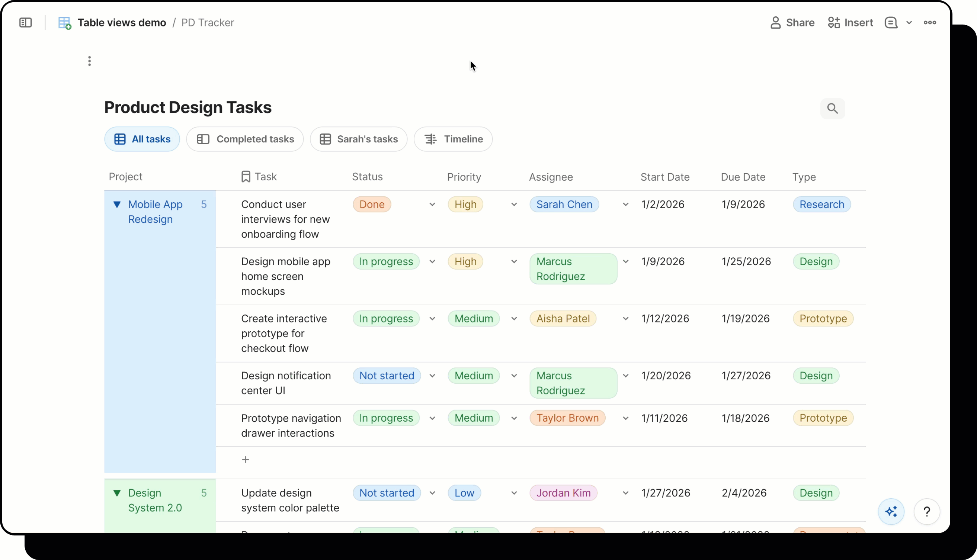
Task: Open the Insert panel
Action: 850,22
